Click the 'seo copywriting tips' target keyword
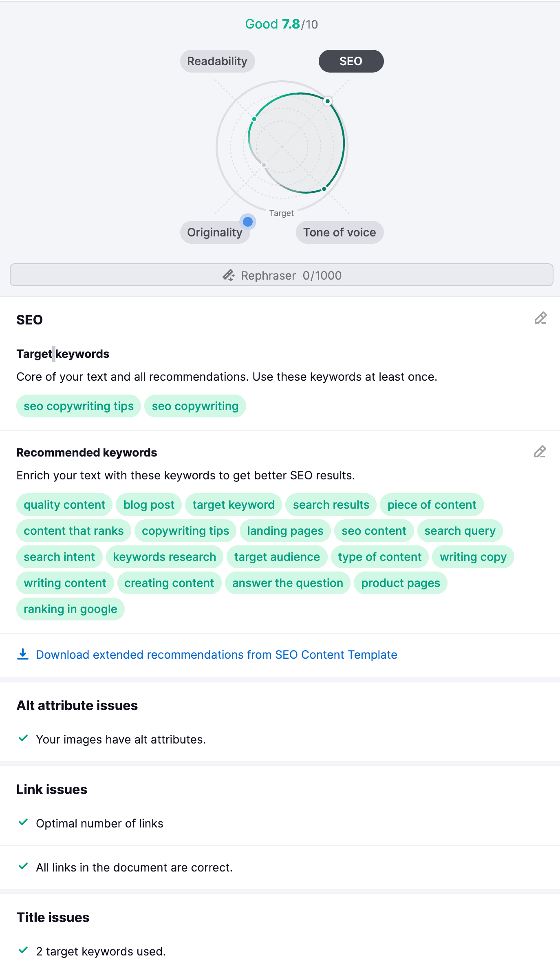 pos(79,406)
